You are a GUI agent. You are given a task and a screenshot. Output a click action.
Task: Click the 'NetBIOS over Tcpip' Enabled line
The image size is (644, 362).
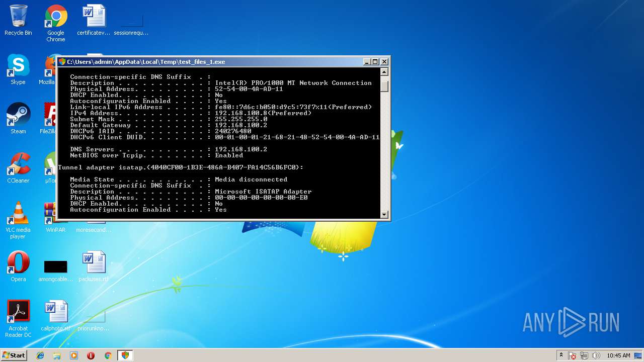[156, 155]
